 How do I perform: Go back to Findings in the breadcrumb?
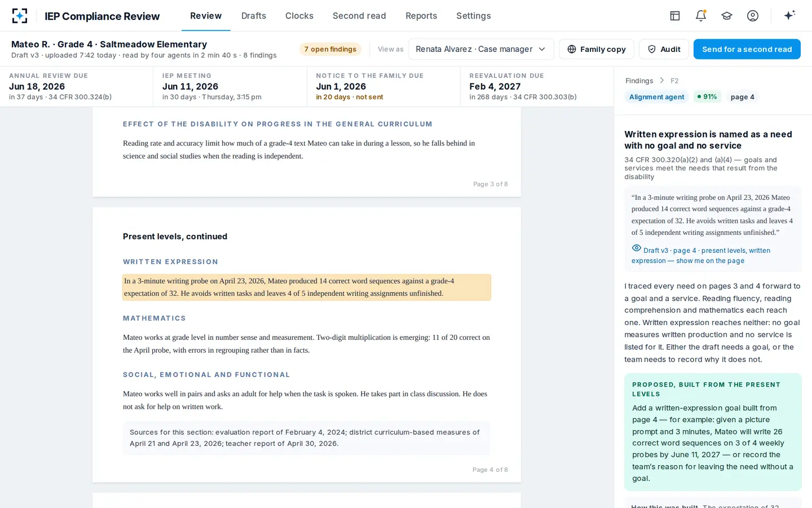[639, 81]
